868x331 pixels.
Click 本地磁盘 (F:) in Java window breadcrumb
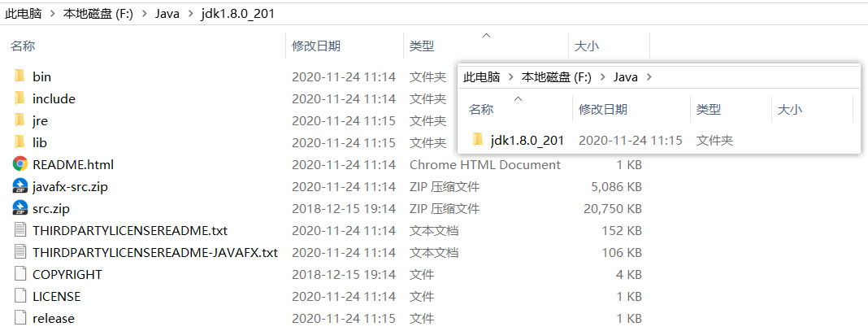[557, 77]
